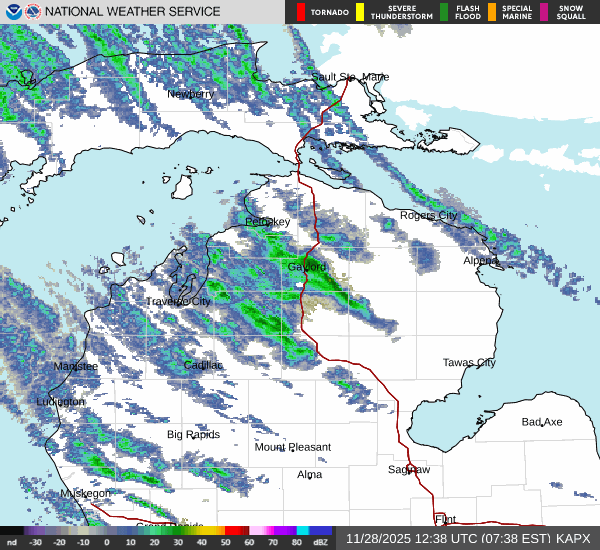
Task: Click the Alpena city label
Action: coord(480,260)
